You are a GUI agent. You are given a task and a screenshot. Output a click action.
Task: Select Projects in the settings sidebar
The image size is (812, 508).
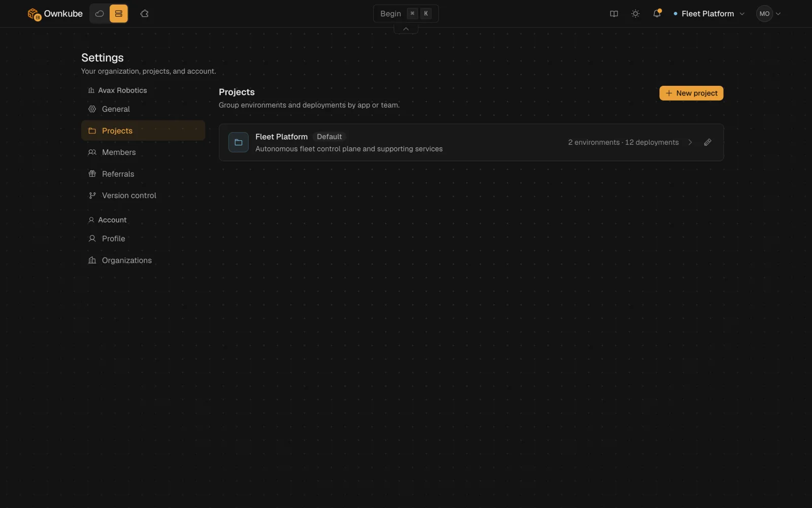[x=143, y=131]
